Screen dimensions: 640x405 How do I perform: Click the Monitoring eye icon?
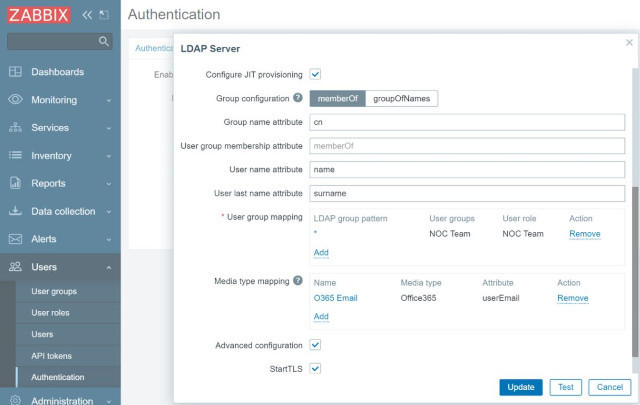[15, 100]
